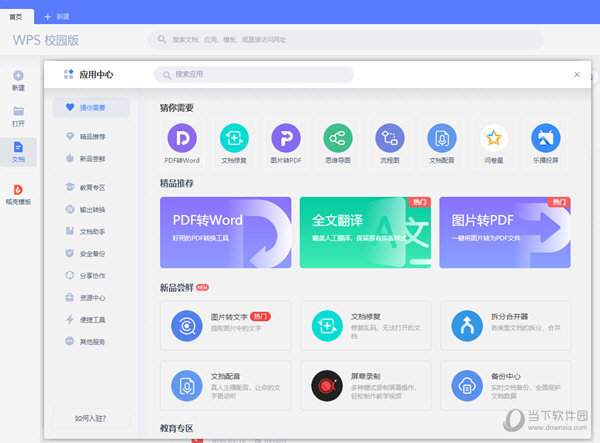Launch the 思维导图 mind map icon
This screenshot has width=600, height=443.
[x=338, y=138]
